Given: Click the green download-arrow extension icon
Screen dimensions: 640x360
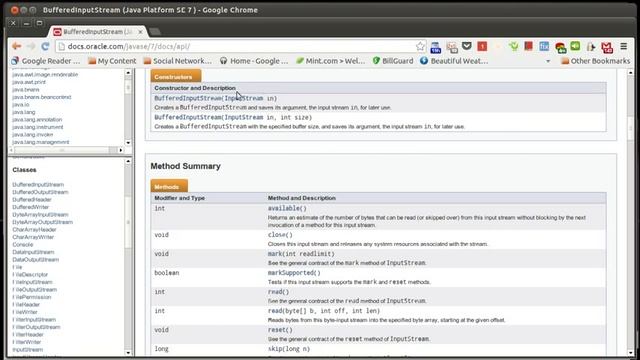Looking at the screenshot, I should point(514,46).
